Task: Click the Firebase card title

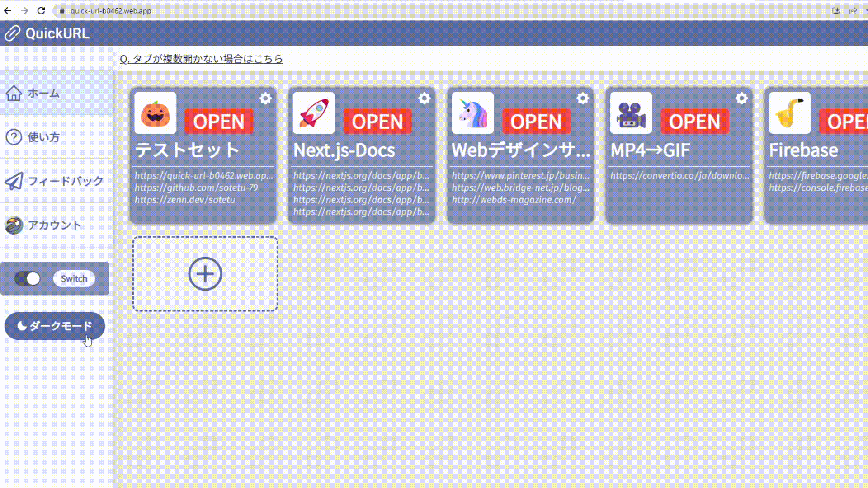Action: 803,150
